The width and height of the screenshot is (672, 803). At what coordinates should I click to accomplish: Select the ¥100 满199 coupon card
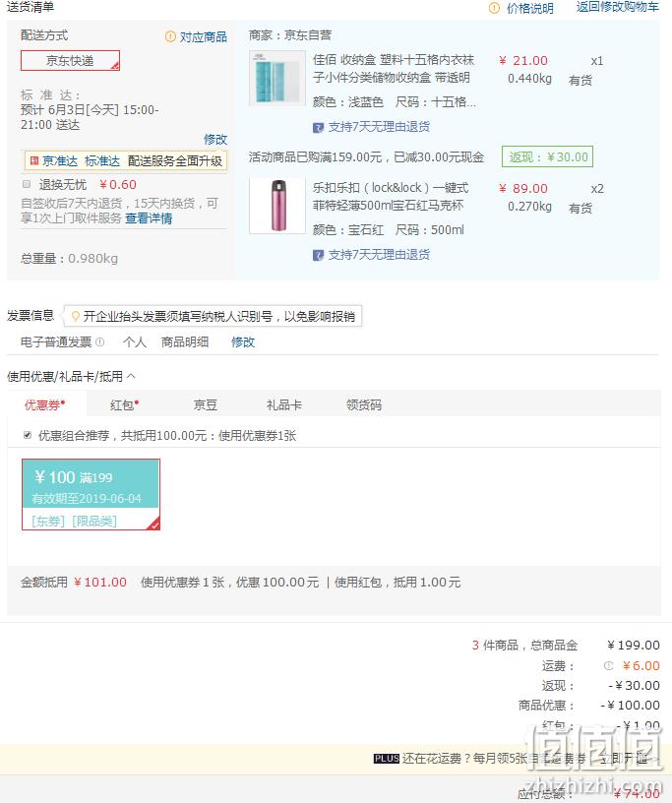tap(92, 494)
